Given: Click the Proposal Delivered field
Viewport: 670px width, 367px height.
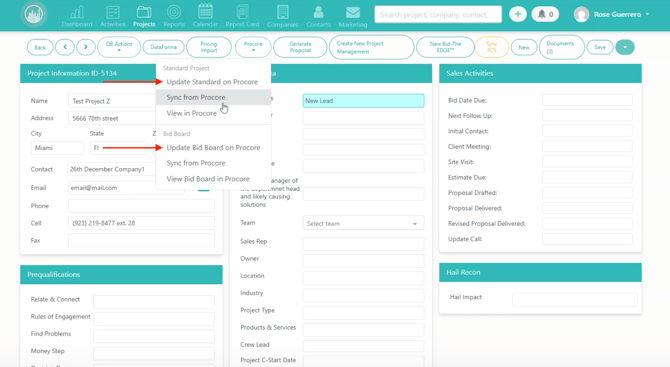Looking at the screenshot, I should point(587,208).
